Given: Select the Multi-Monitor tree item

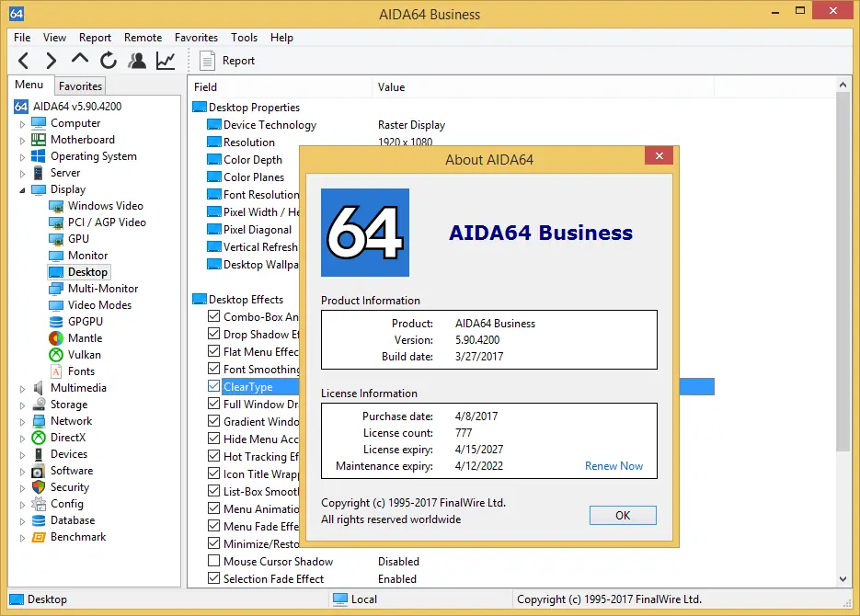Looking at the screenshot, I should pos(103,289).
